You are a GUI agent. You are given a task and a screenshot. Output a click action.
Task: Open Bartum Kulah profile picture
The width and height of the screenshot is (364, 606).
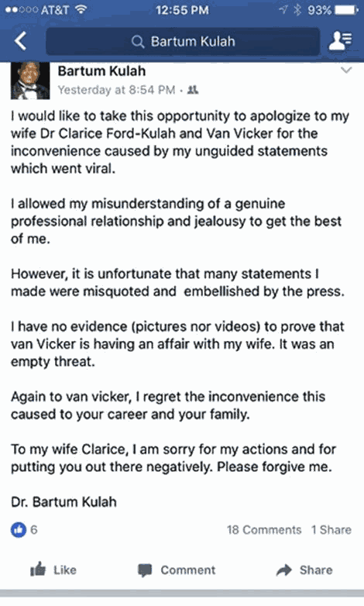pyautogui.click(x=30, y=81)
